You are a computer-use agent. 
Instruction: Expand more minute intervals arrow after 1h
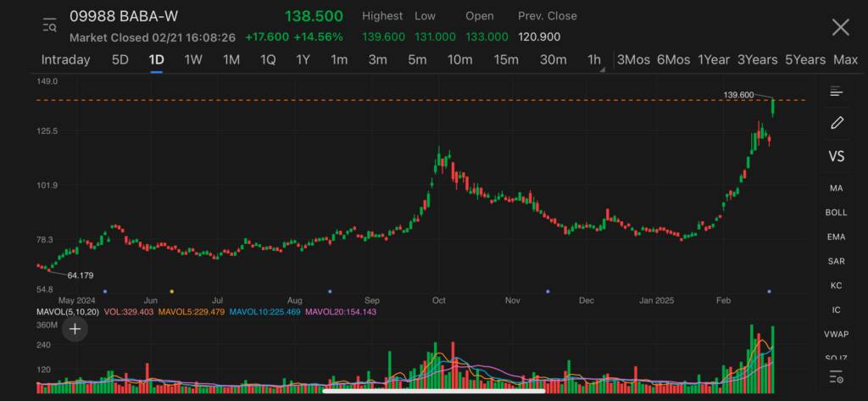tap(603, 69)
